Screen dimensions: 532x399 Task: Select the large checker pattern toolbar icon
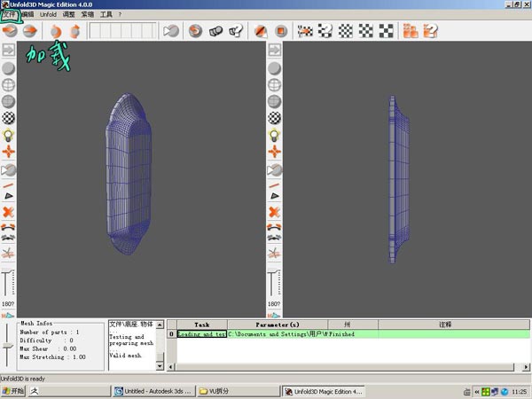click(x=387, y=31)
